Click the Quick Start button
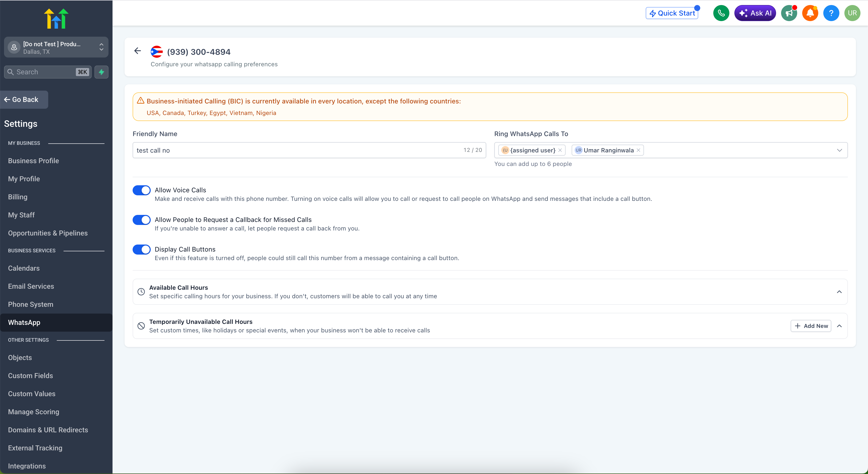This screenshot has height=474, width=868. [x=672, y=13]
